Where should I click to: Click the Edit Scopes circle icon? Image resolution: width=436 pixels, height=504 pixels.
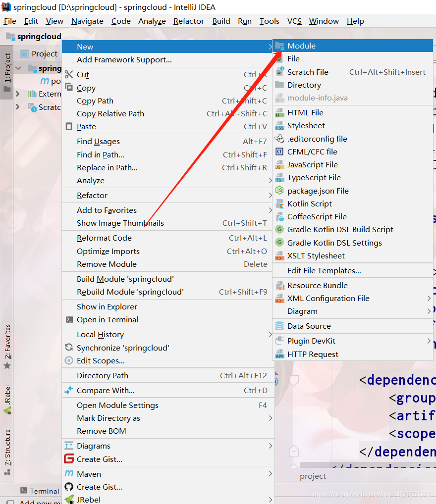(69, 360)
